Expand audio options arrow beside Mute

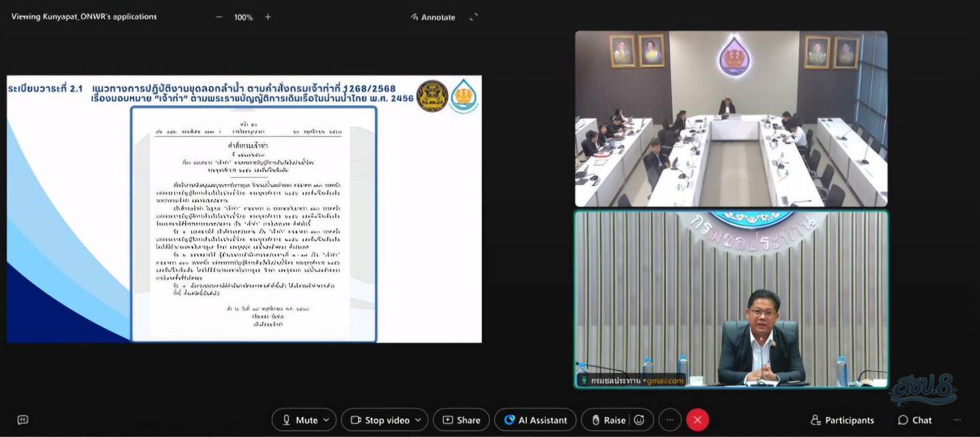326,420
